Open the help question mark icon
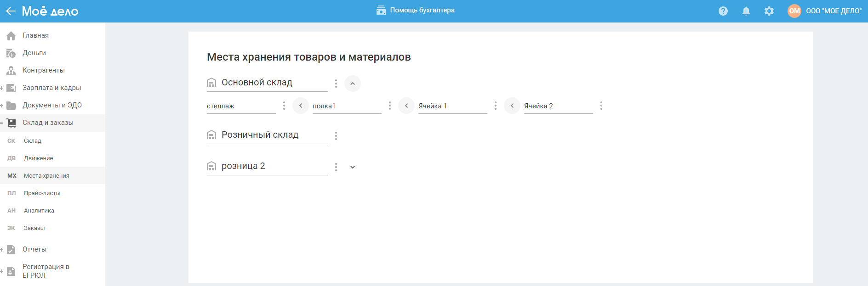Screen dimensions: 868x286 pyautogui.click(x=723, y=11)
